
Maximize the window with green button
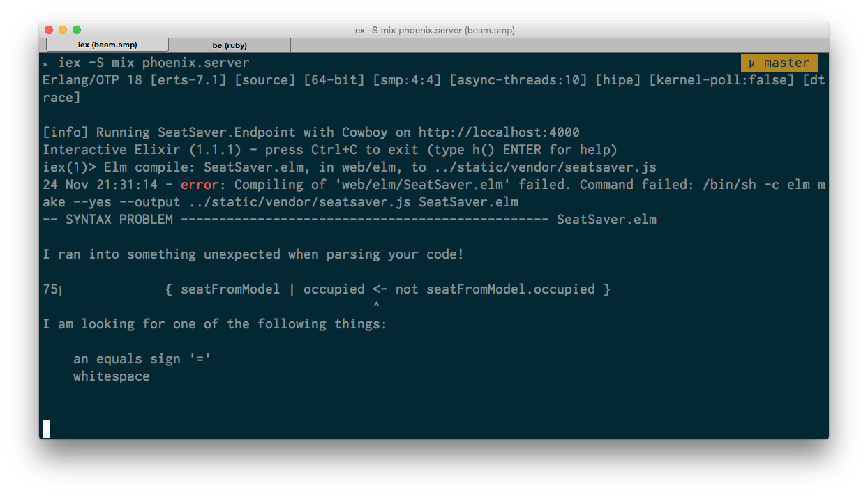(77, 30)
